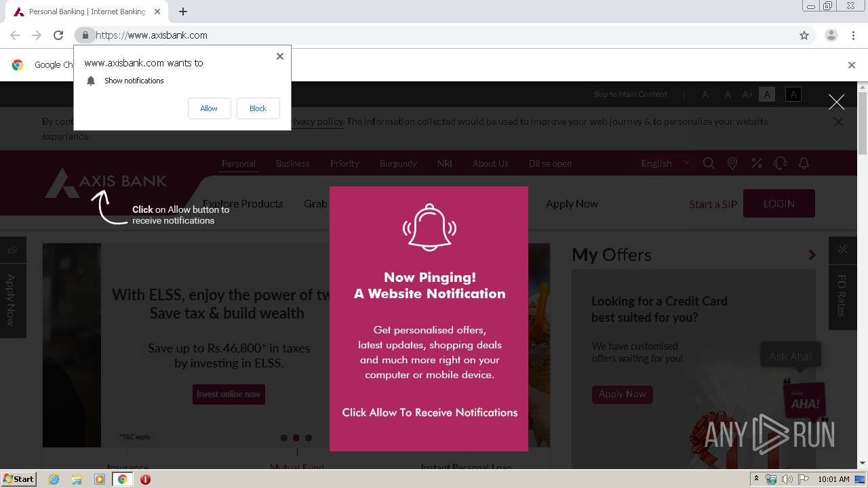Go forward in browser history

(37, 35)
